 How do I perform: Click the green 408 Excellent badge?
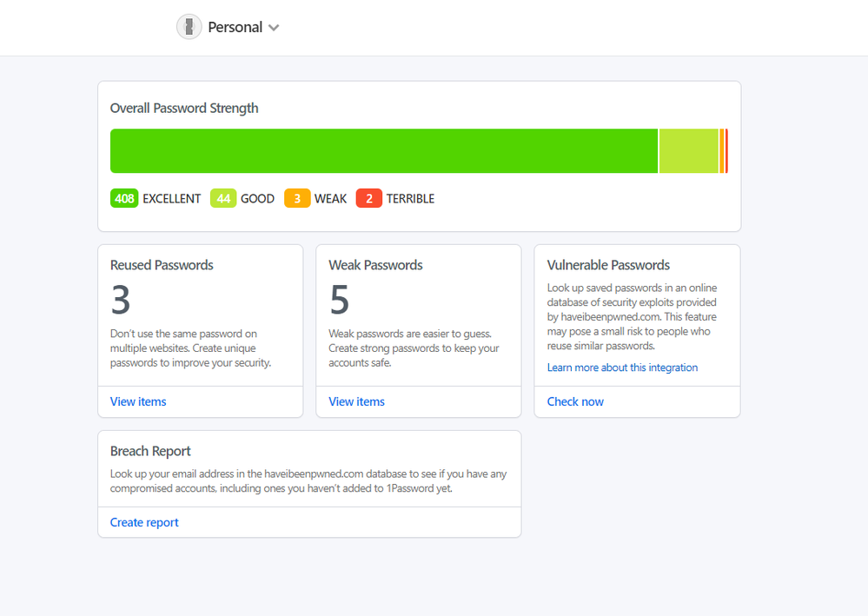pos(124,199)
